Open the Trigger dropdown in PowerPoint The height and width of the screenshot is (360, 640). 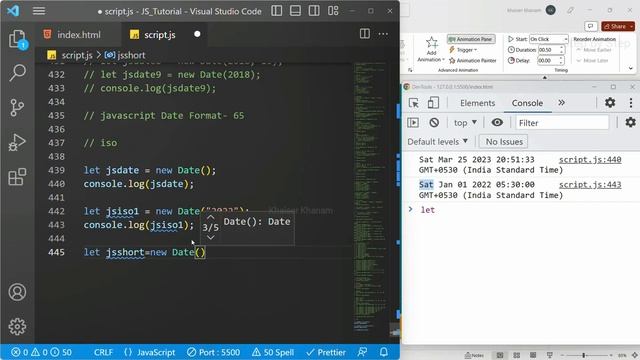tap(463, 50)
